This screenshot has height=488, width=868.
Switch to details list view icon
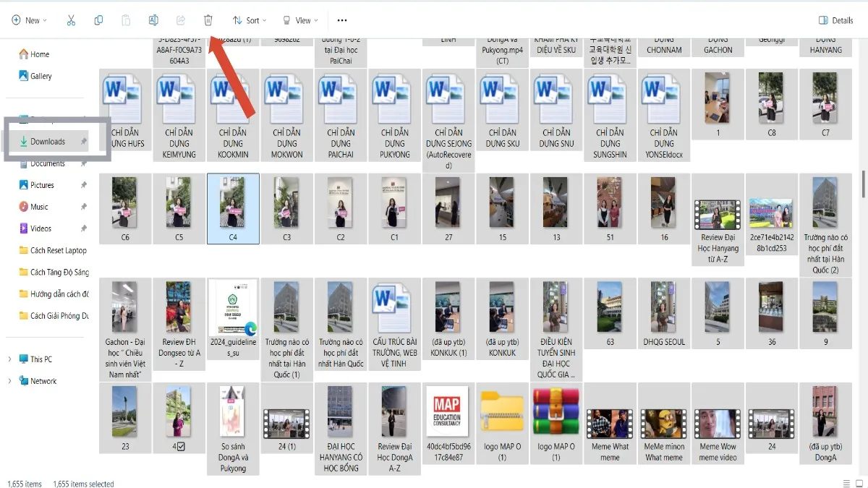click(846, 483)
